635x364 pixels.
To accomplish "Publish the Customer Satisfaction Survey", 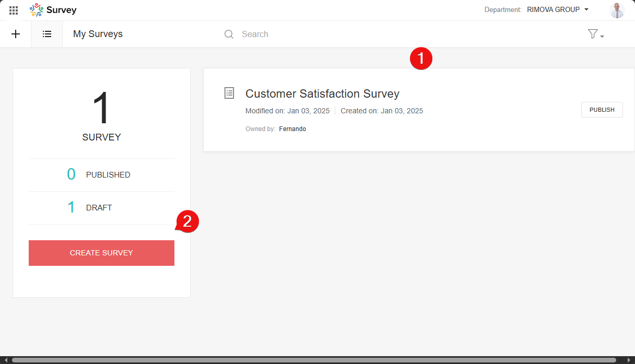I will (x=602, y=110).
